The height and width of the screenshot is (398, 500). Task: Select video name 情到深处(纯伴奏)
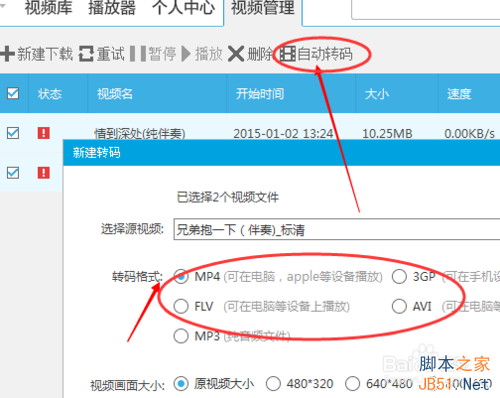tap(140, 134)
